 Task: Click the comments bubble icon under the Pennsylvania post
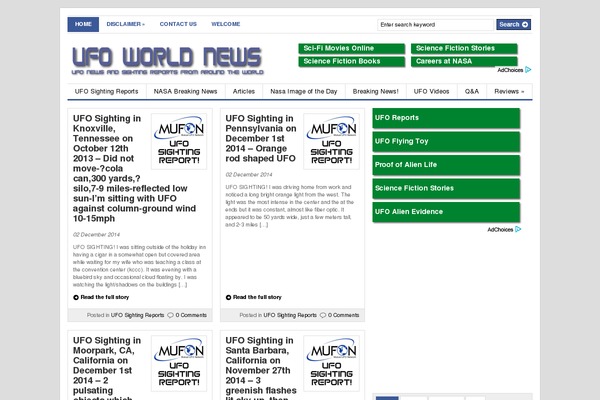tap(325, 315)
